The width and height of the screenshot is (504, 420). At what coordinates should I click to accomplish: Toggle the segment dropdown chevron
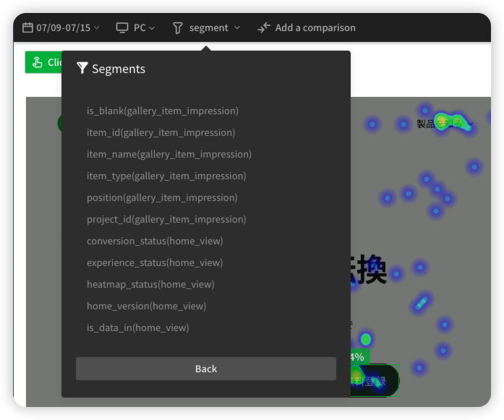pyautogui.click(x=237, y=27)
